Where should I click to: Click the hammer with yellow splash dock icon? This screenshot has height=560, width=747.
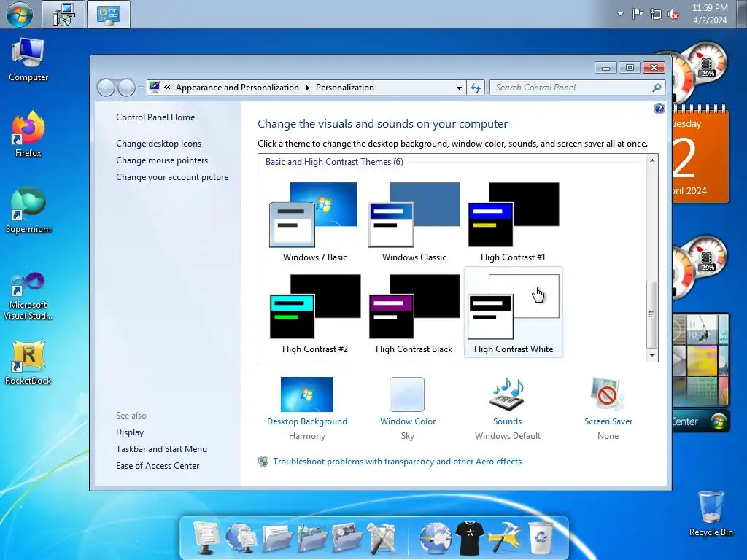pyautogui.click(x=505, y=538)
